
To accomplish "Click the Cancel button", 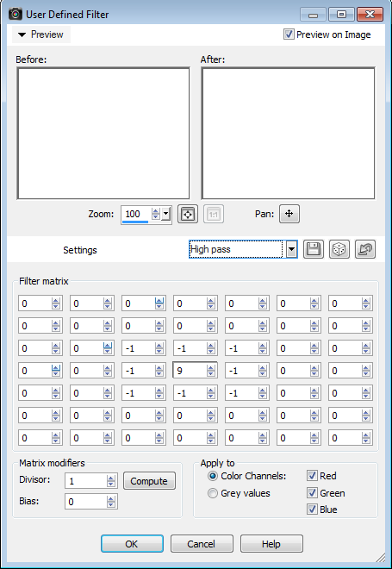I will click(202, 544).
